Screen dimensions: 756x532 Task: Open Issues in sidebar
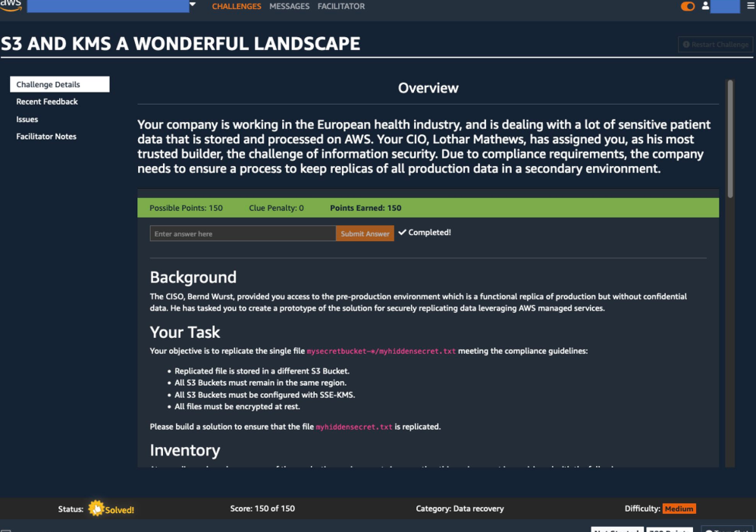click(27, 119)
